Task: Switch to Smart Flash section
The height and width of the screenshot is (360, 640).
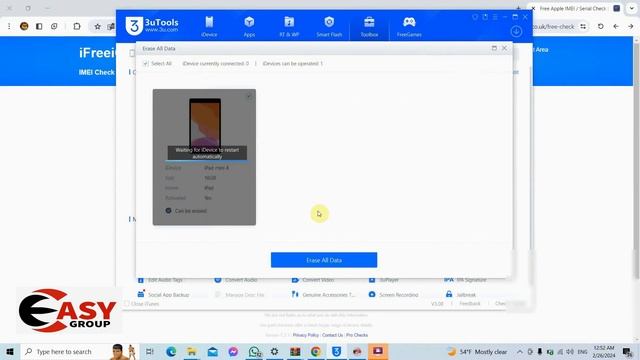Action: 329,26
